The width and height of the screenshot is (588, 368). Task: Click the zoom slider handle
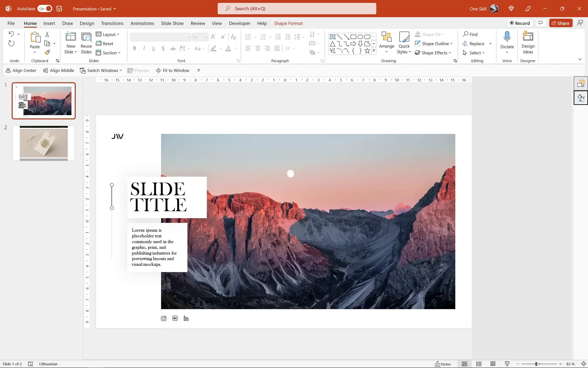(x=536, y=364)
